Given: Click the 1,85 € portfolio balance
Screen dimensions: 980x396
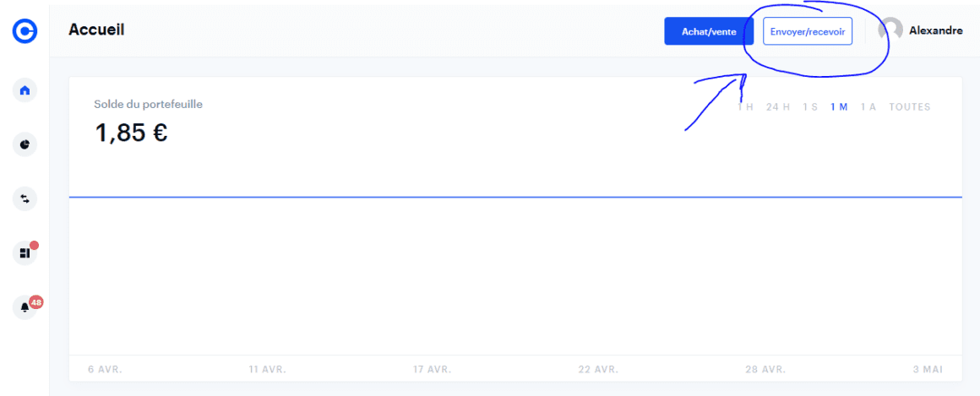Looking at the screenshot, I should [131, 133].
